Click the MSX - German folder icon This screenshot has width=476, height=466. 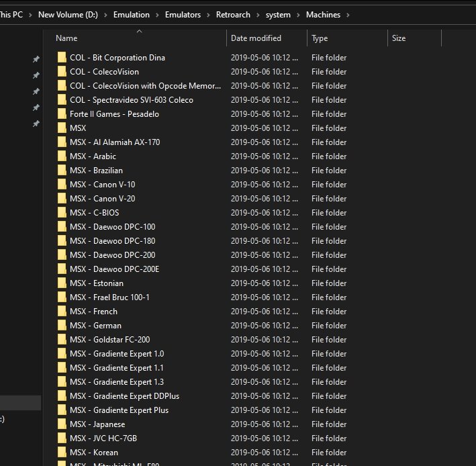point(62,325)
